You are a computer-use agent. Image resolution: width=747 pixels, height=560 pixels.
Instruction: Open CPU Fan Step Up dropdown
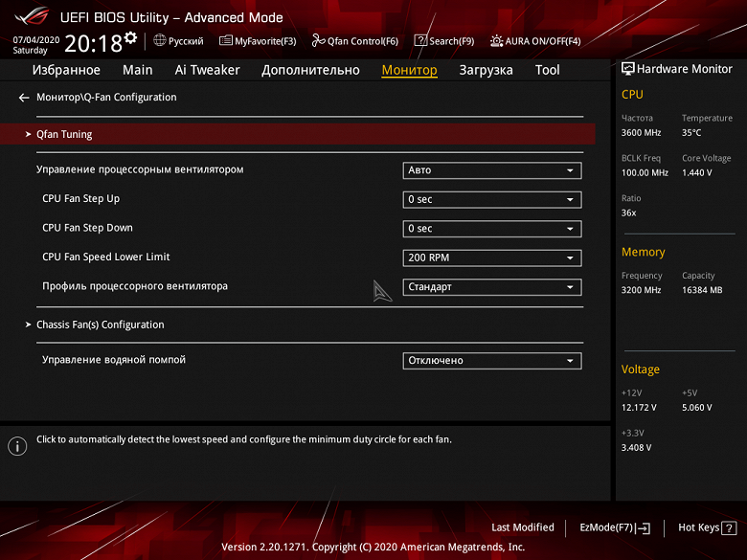[x=492, y=199]
